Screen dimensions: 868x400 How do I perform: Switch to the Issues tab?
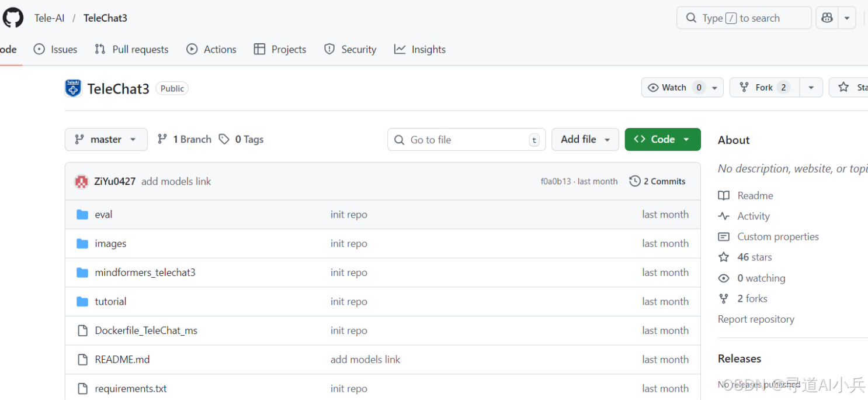coord(55,50)
